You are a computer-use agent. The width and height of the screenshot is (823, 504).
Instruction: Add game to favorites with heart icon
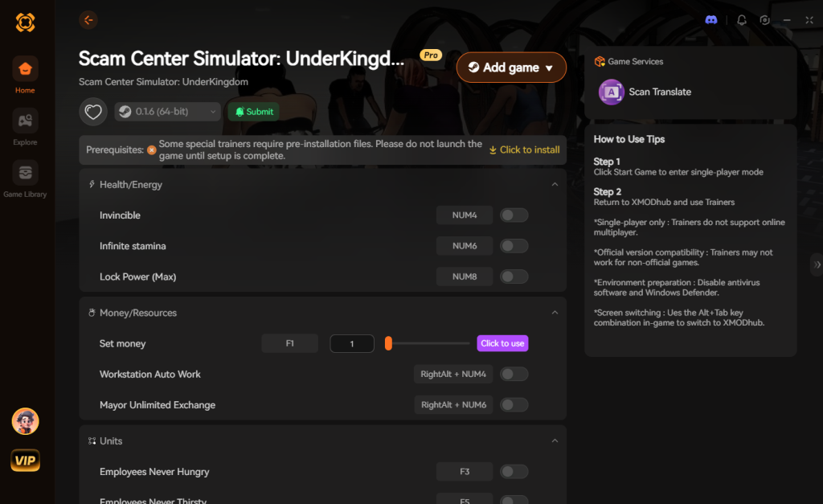point(93,112)
